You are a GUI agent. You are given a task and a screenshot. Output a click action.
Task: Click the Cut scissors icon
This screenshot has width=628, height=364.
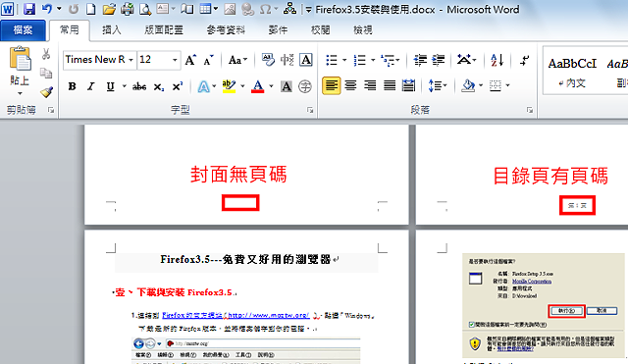(x=46, y=54)
